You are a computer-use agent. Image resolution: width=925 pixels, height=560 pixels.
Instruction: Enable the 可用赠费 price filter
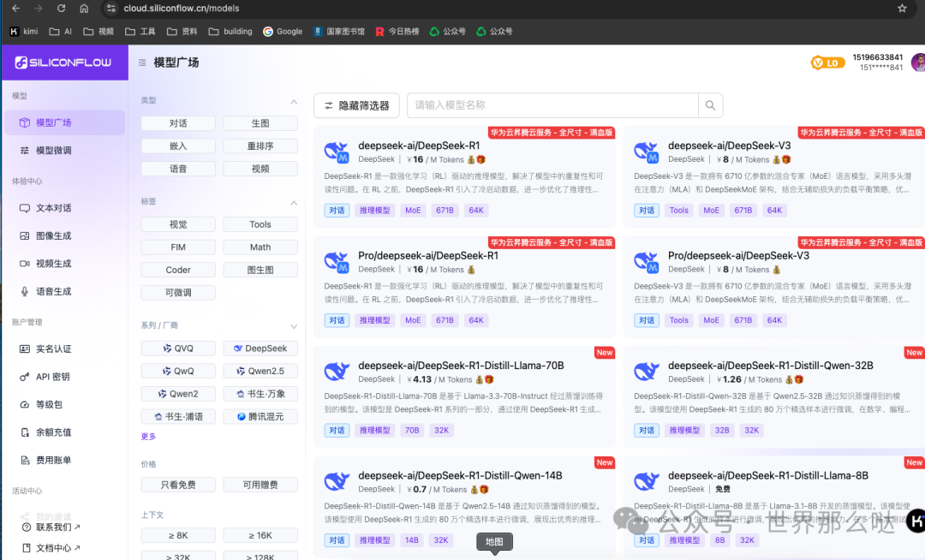tap(260, 485)
